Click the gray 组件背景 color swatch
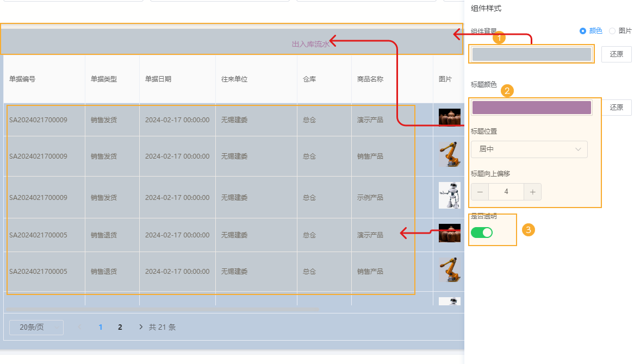This screenshot has width=634, height=364. tap(531, 54)
